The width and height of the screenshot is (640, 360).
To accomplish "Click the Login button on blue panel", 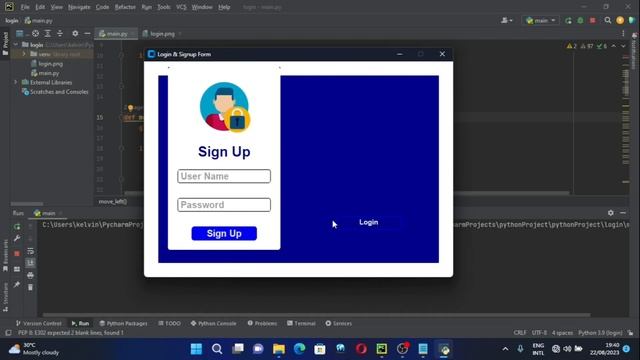I will coord(369,222).
